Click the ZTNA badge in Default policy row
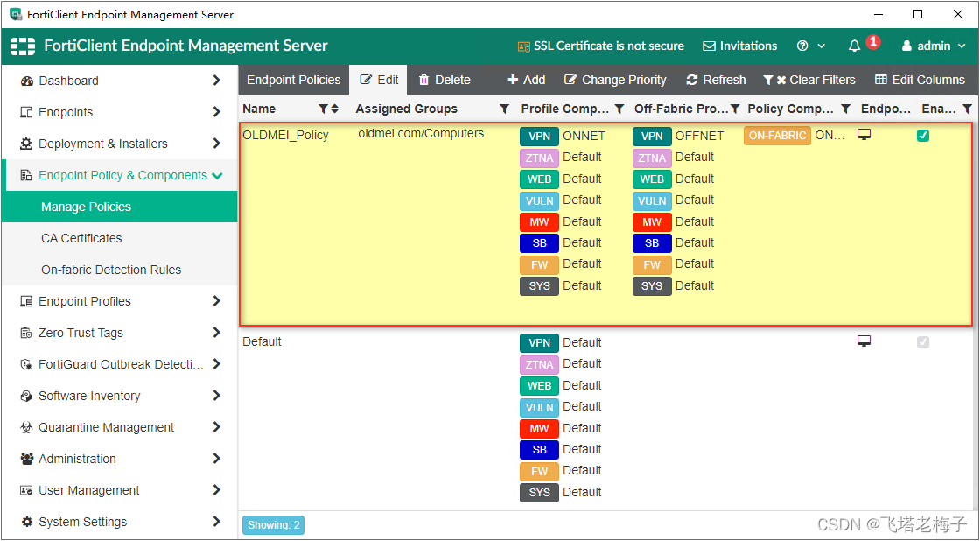The height and width of the screenshot is (541, 980). 539,364
